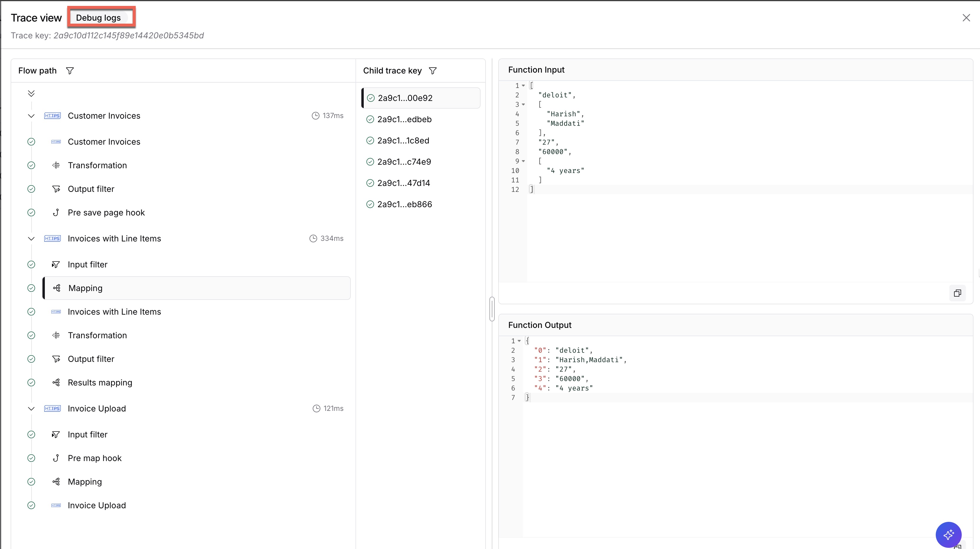Collapse the Invoice Upload group

[31, 409]
